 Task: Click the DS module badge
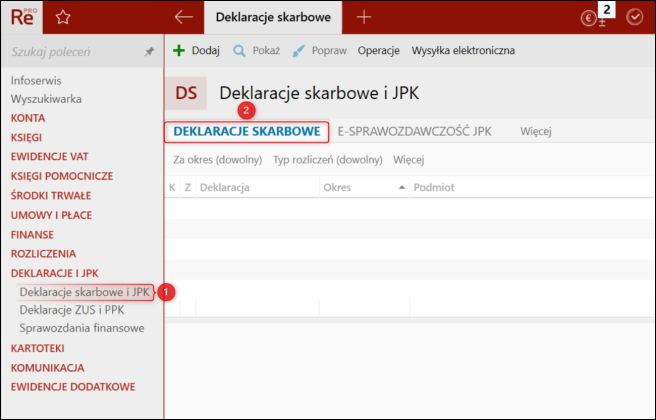click(x=186, y=93)
